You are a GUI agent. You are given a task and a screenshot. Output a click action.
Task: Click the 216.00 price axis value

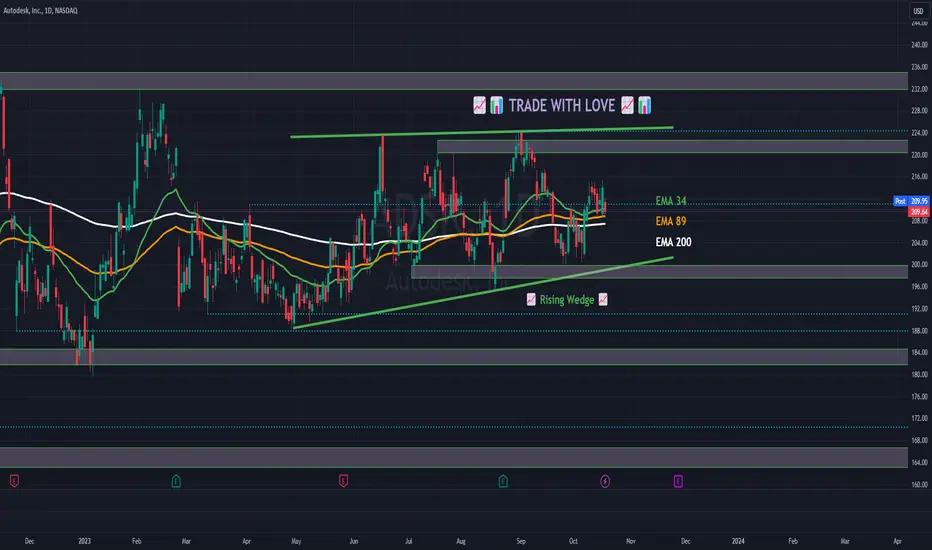tap(919, 177)
